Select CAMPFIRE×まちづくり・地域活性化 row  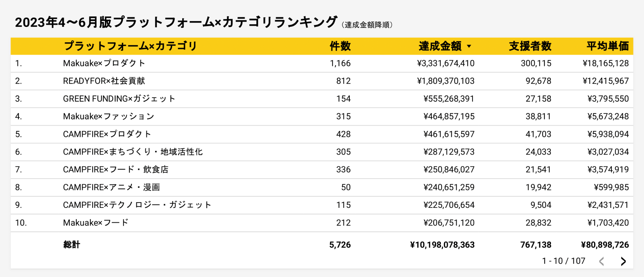tap(322, 152)
